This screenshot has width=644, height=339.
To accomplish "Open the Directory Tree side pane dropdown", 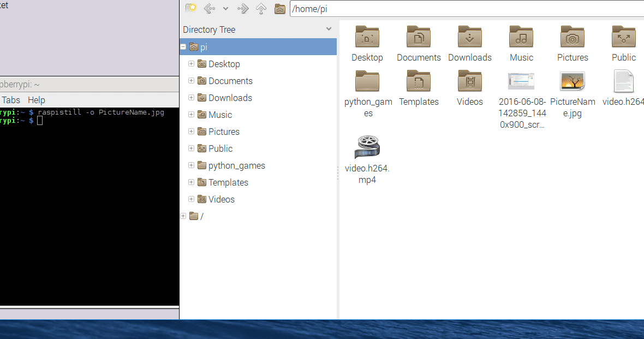I will (329, 29).
